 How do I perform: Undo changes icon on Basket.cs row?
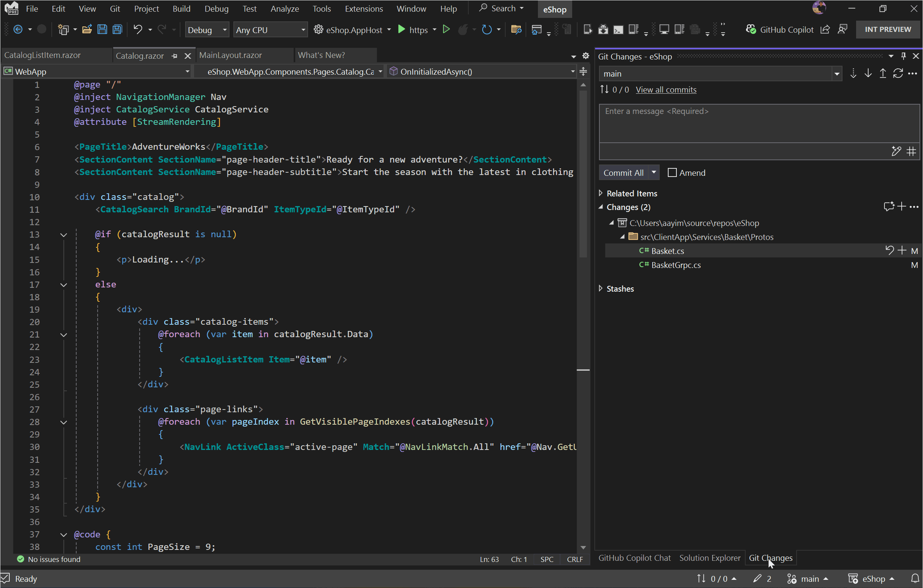[889, 250]
